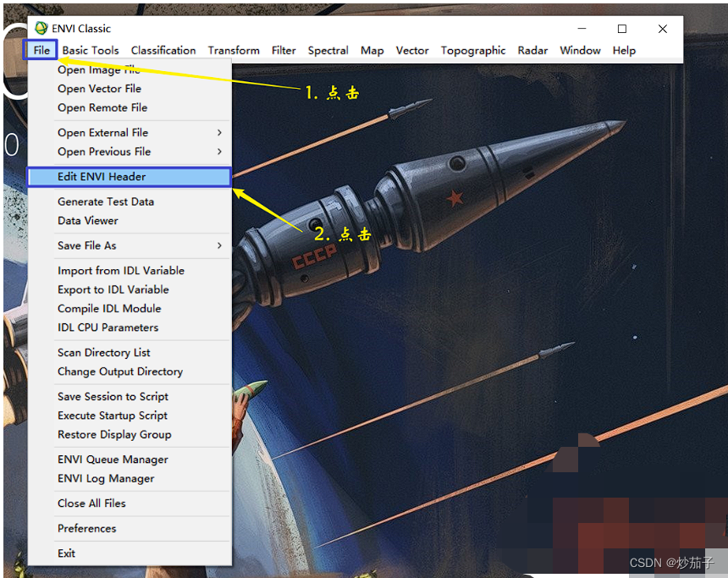Image resolution: width=728 pixels, height=578 pixels.
Task: Choose Scan Directory List
Action: click(x=129, y=353)
